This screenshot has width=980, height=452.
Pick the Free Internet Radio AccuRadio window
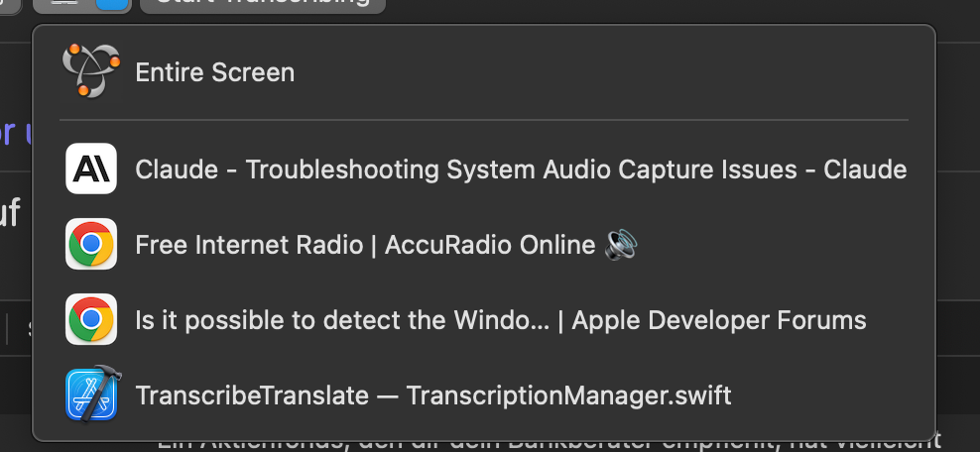(x=484, y=245)
